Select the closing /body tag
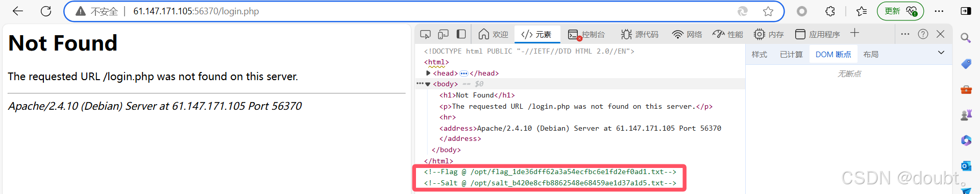980x194 pixels. click(x=446, y=150)
